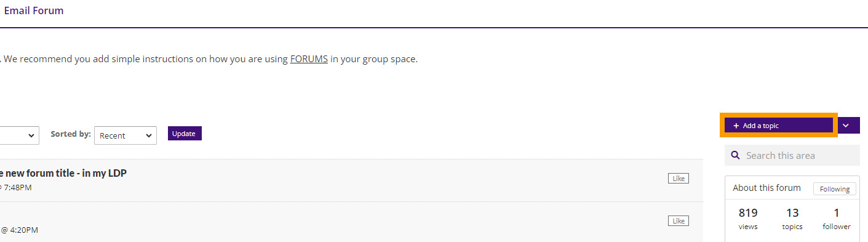Expand the chevron beside Add a topic
The height and width of the screenshot is (242, 868).
(846, 126)
